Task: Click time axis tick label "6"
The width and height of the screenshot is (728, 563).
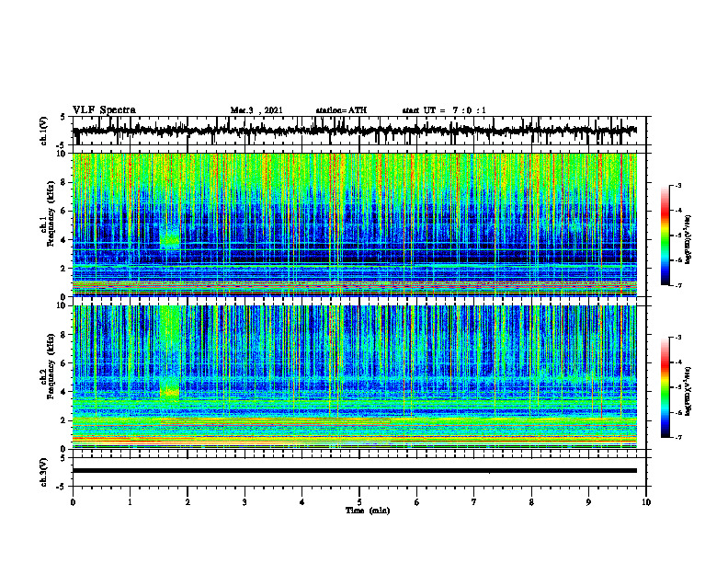Action: click(x=416, y=502)
